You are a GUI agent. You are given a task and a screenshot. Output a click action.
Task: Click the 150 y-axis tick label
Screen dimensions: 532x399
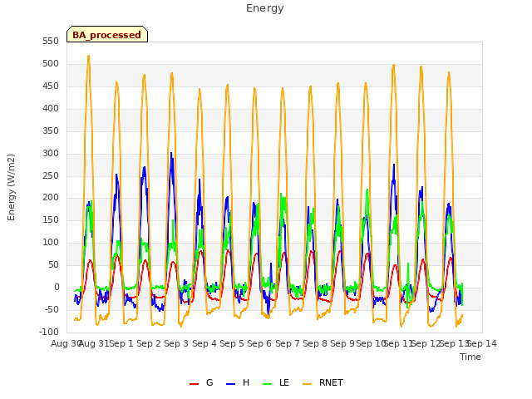(51, 220)
